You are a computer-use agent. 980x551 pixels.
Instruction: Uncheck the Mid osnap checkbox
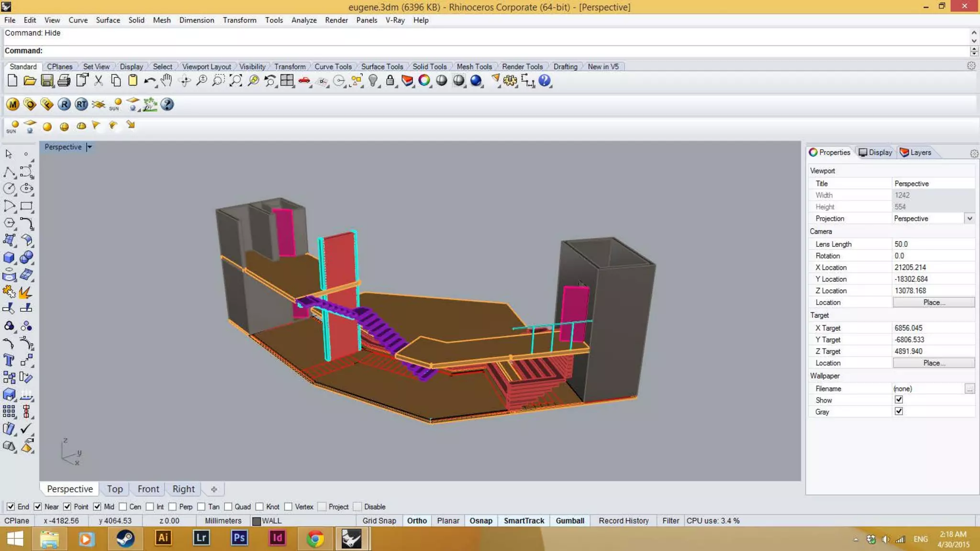coord(97,507)
